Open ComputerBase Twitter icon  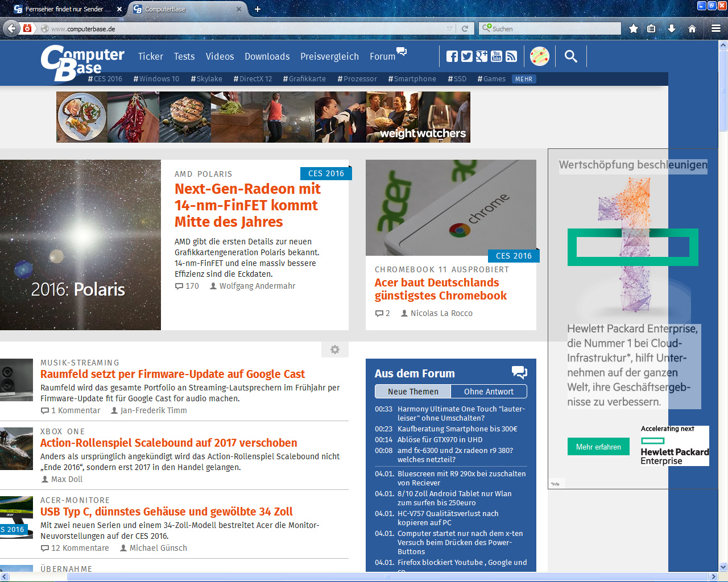[x=467, y=56]
